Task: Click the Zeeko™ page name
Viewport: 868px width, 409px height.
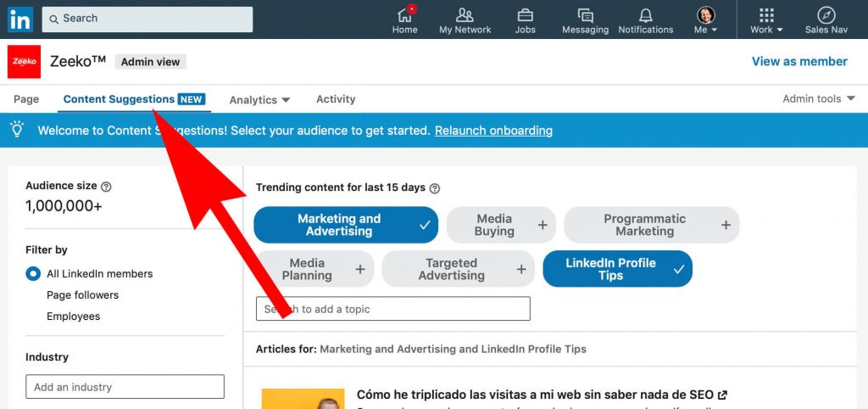Action: click(77, 61)
